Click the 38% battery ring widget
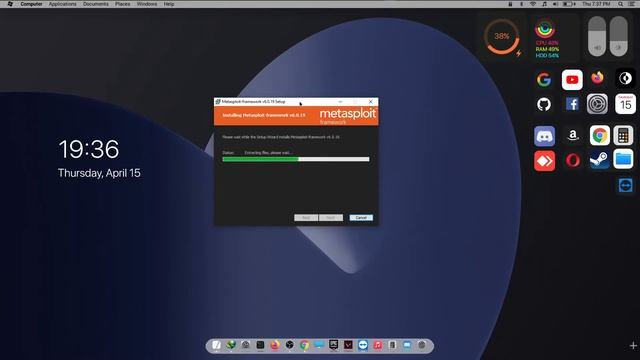The width and height of the screenshot is (640, 360). pyautogui.click(x=501, y=36)
